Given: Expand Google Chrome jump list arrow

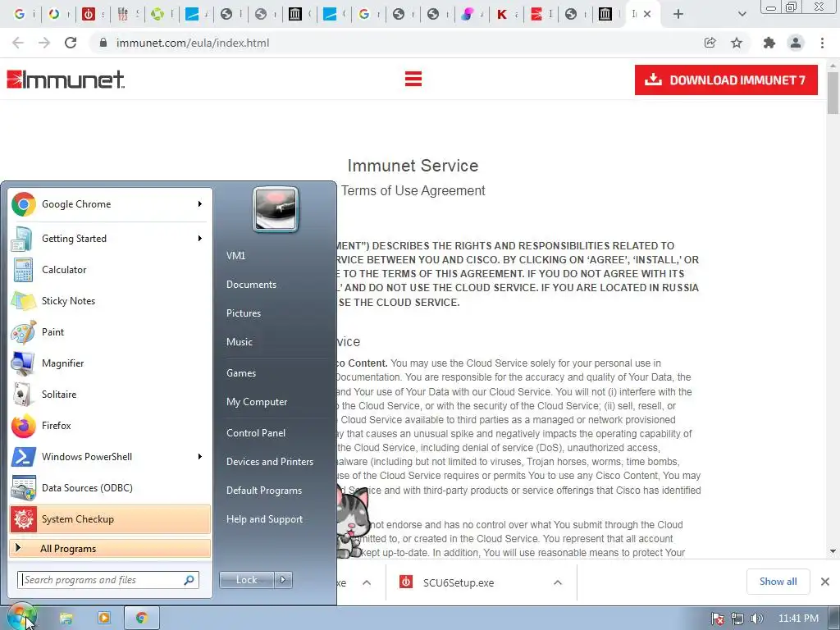Looking at the screenshot, I should tap(200, 204).
